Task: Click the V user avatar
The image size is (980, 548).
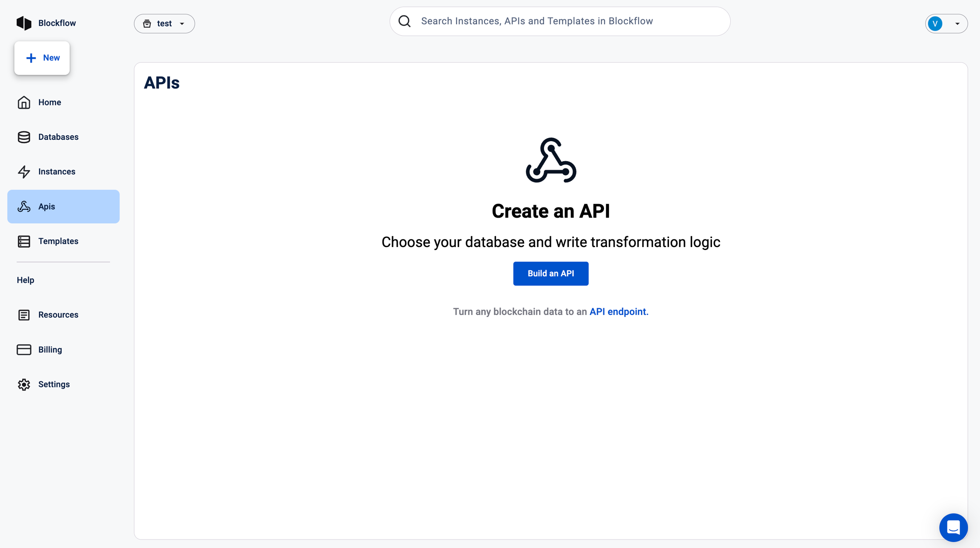Action: tap(935, 23)
